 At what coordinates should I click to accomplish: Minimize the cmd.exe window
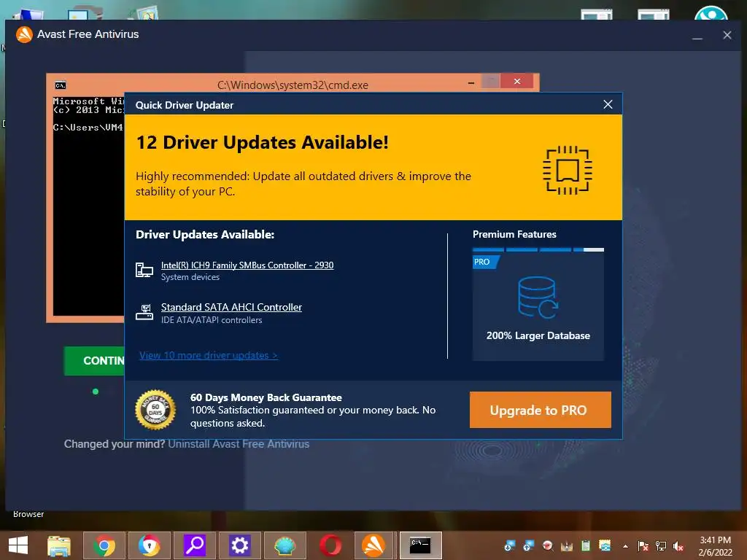click(x=471, y=82)
